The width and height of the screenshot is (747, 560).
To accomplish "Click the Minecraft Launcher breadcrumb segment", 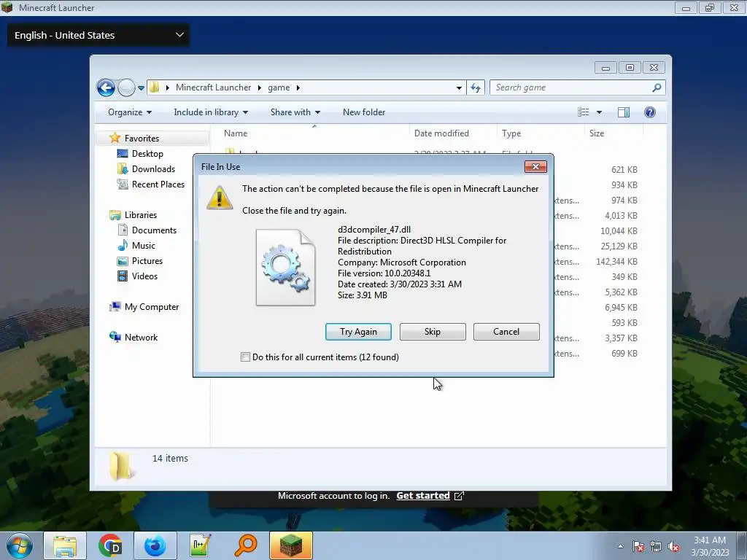I will click(x=213, y=87).
